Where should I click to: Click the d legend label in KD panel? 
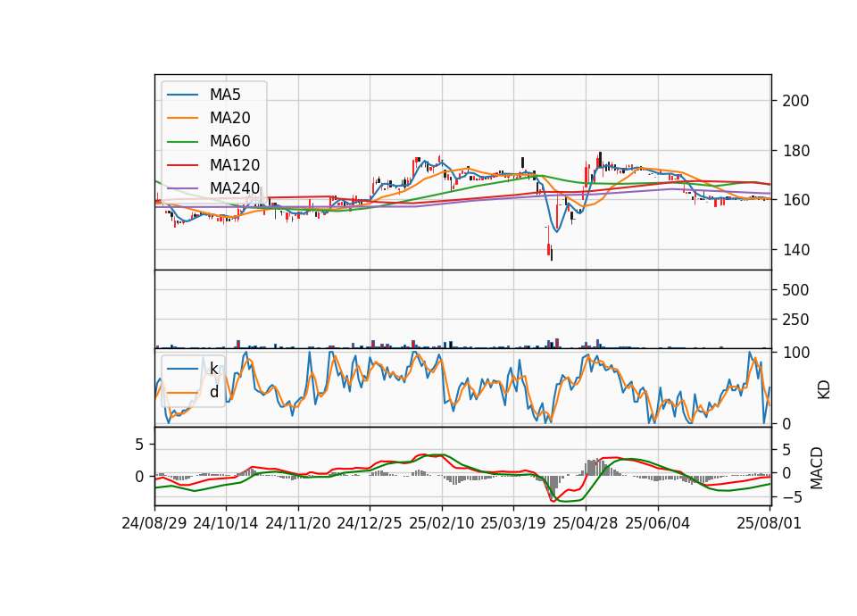[214, 392]
